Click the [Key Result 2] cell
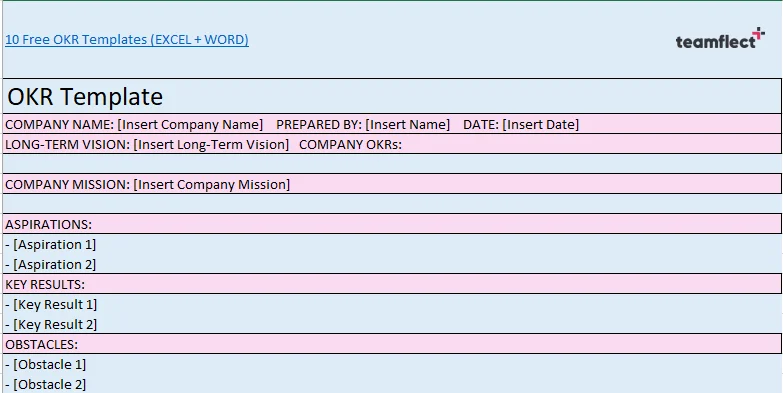The width and height of the screenshot is (783, 393). tap(392, 324)
